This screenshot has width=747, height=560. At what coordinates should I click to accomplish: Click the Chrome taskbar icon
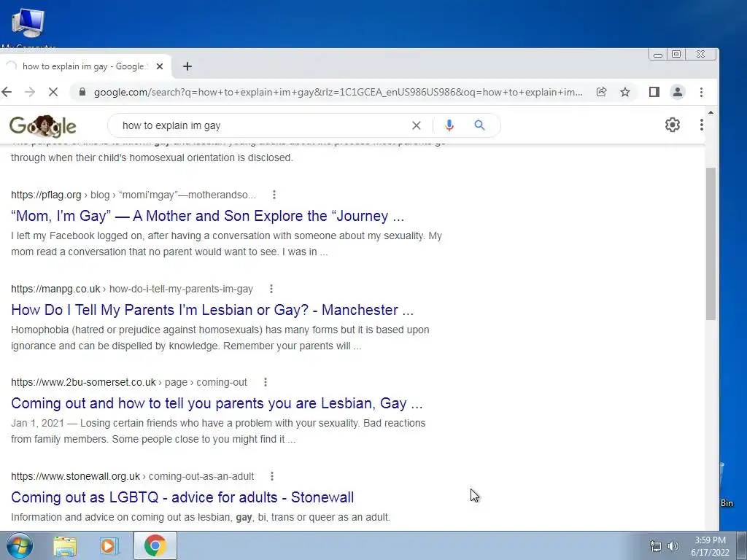(155, 545)
